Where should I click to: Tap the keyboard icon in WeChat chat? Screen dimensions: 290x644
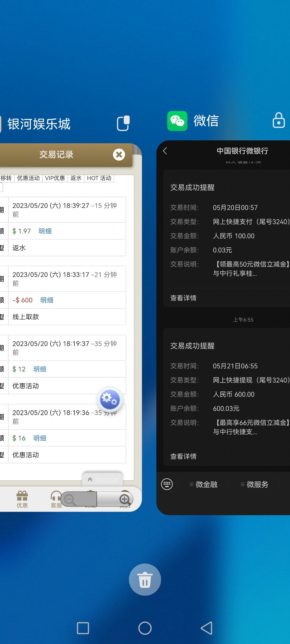pos(167,484)
